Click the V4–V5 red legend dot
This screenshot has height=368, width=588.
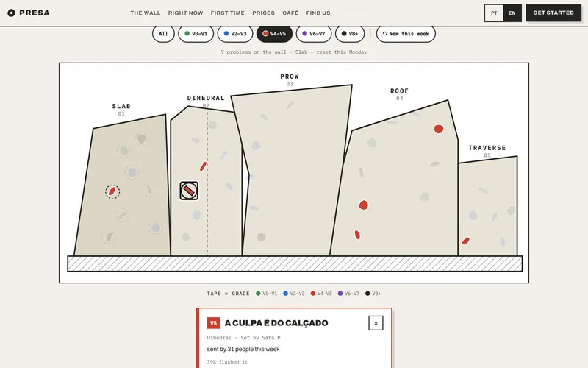pyautogui.click(x=313, y=294)
